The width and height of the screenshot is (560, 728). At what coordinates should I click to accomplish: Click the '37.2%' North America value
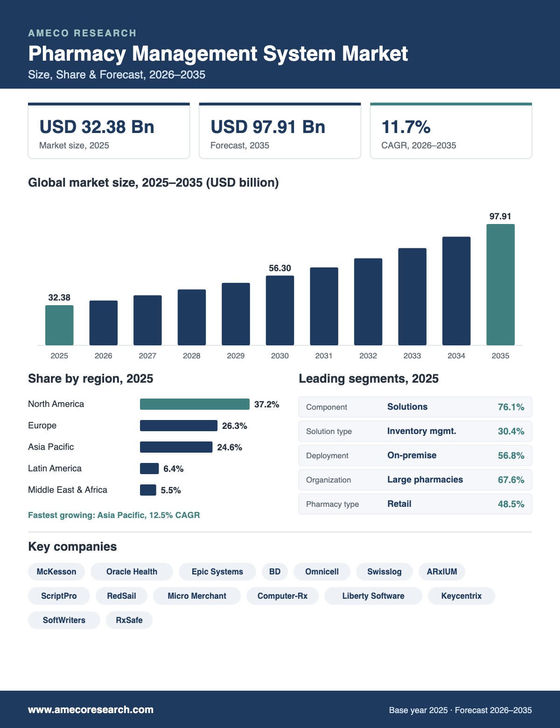click(x=266, y=404)
